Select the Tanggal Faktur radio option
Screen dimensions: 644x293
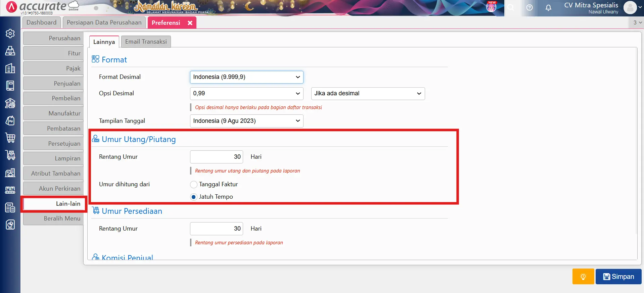click(194, 185)
